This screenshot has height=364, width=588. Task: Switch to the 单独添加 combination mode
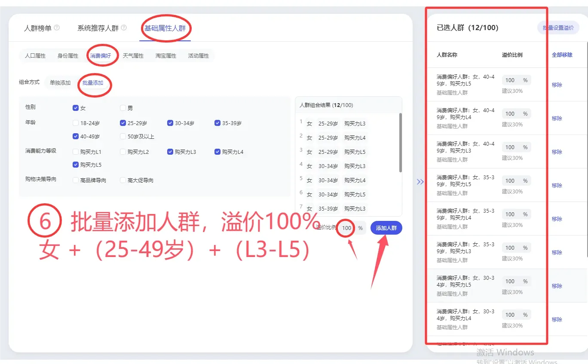tap(60, 82)
